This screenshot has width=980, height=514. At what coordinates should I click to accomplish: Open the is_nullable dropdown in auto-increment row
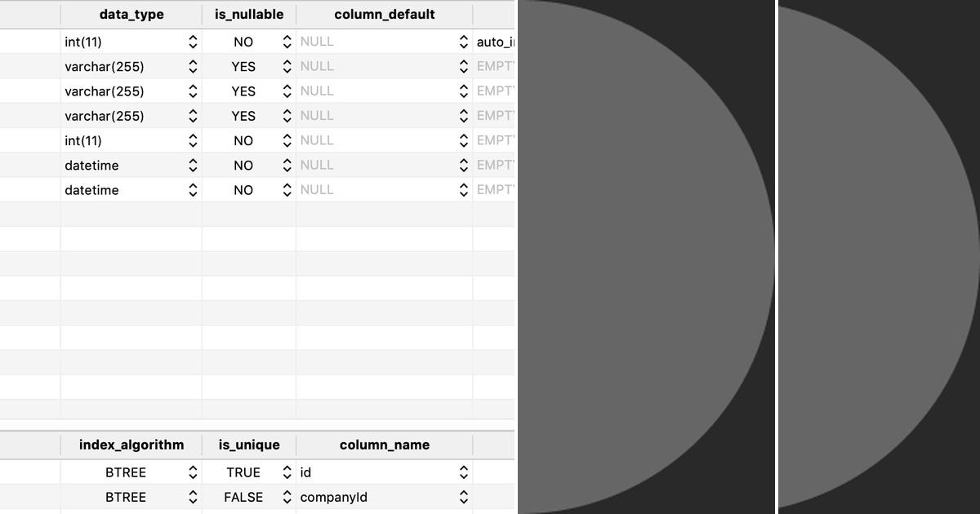[x=287, y=42]
